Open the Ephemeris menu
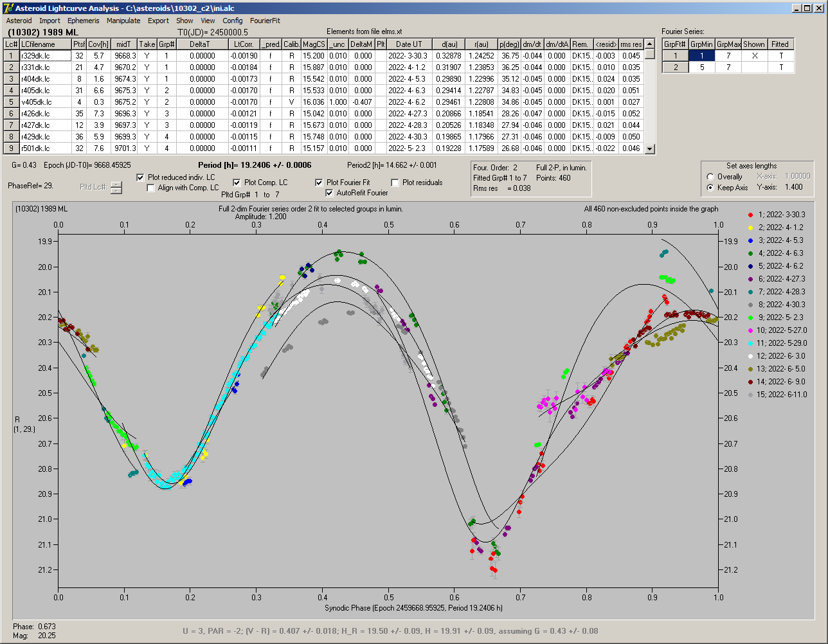This screenshot has width=828, height=644. tap(84, 21)
